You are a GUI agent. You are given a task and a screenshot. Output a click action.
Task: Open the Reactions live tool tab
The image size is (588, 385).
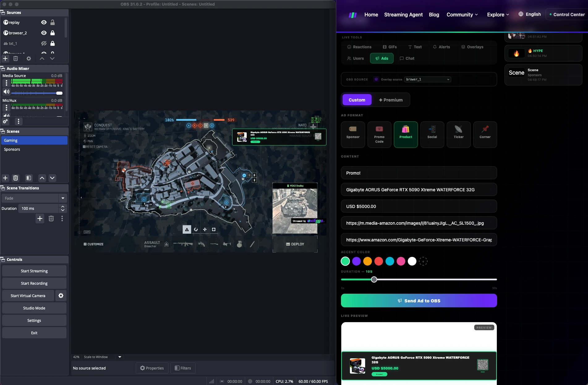pos(359,47)
